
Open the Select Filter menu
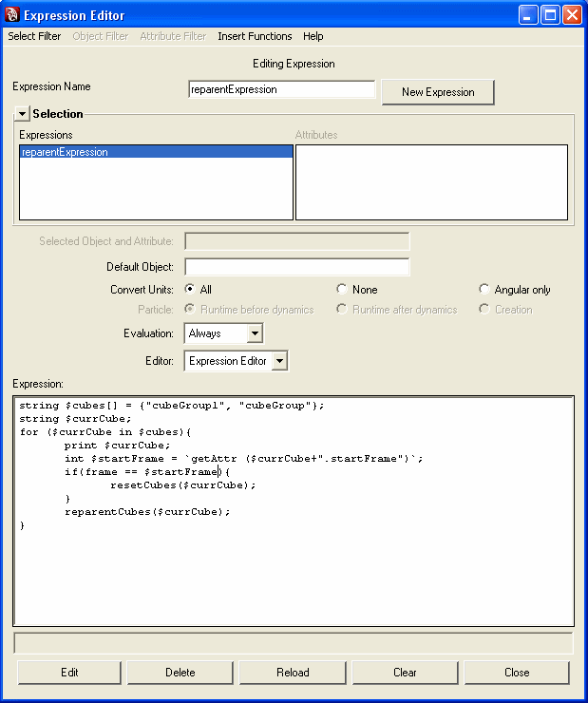34,36
